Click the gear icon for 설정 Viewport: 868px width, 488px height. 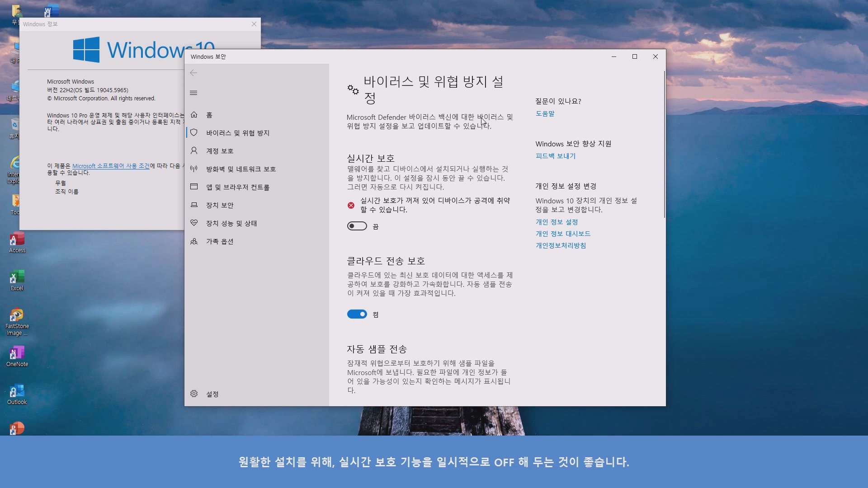(194, 394)
